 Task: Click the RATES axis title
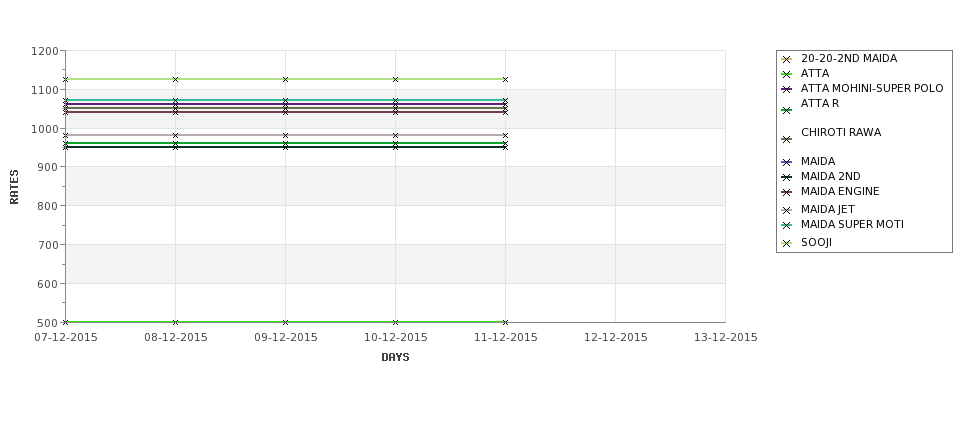point(14,187)
